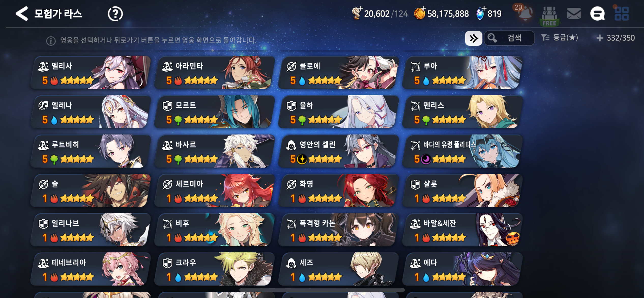Click the 검색 search field
The image size is (644, 298).
coord(509,38)
